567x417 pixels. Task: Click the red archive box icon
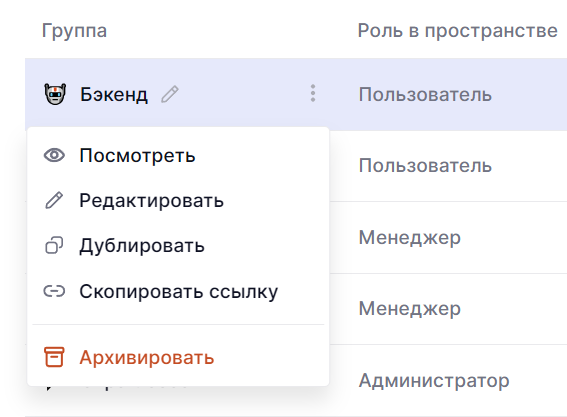pos(54,357)
